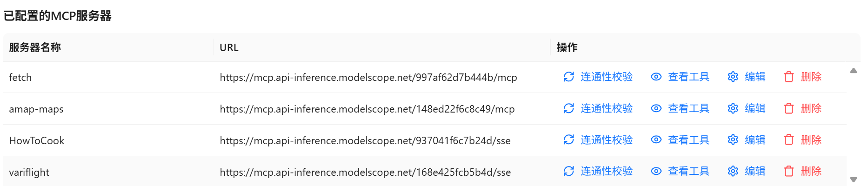Viewport: 868px width, 186px height.
Task: Select the HowToCook server name cell
Action: pos(37,140)
